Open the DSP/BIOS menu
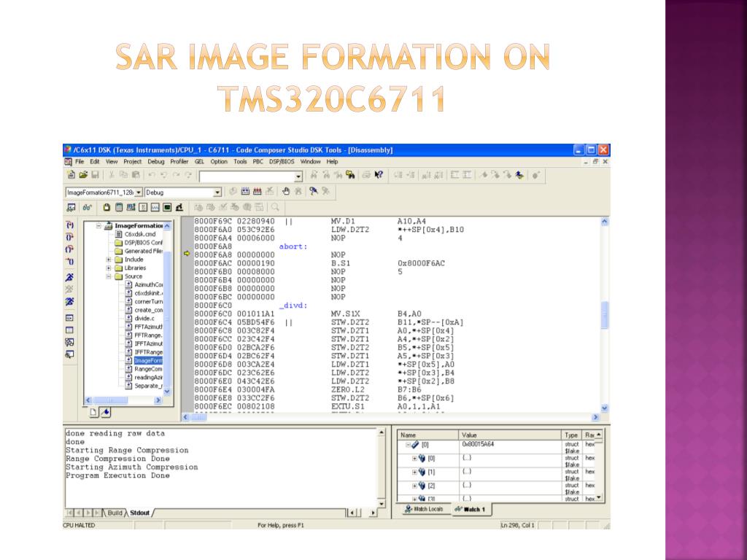The height and width of the screenshot is (560, 747). (x=282, y=161)
